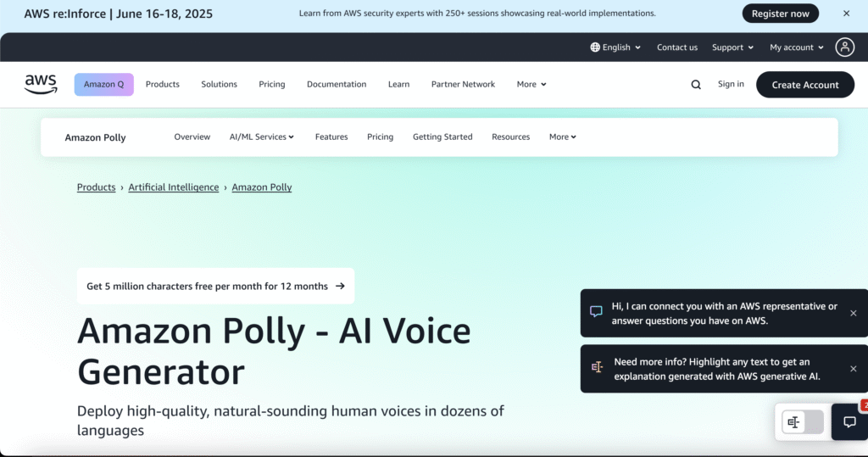Image resolution: width=868 pixels, height=457 pixels.
Task: Click the Create Account button
Action: pyautogui.click(x=805, y=85)
